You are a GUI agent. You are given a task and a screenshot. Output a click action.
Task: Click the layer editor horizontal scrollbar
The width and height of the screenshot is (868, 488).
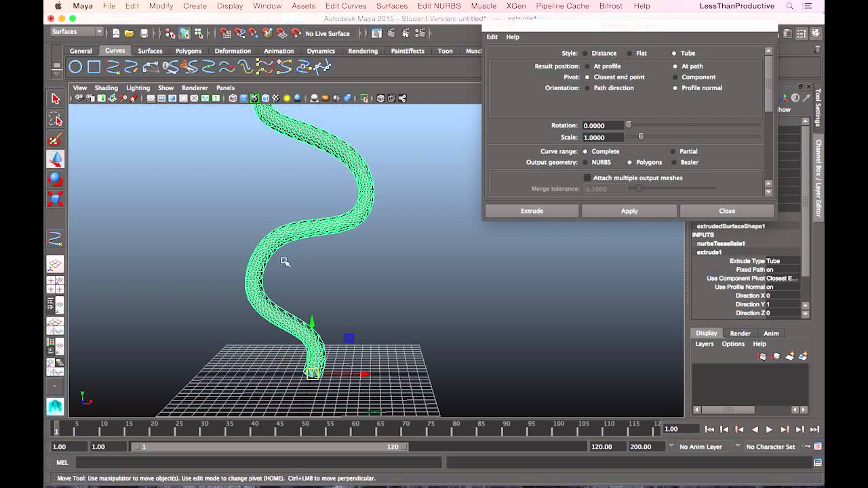pyautogui.click(x=728, y=410)
